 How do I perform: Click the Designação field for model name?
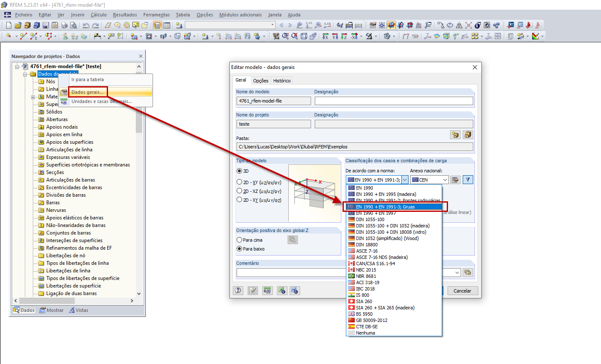tap(394, 101)
